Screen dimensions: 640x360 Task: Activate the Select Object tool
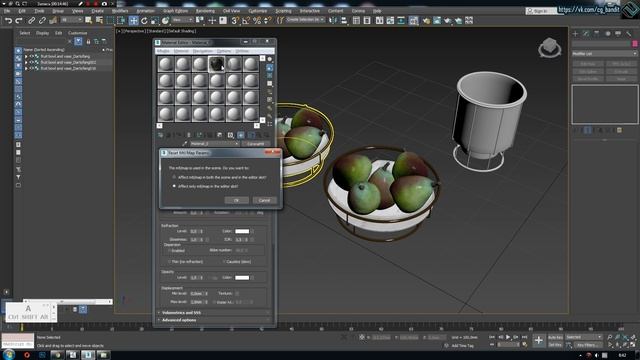[x=89, y=20]
